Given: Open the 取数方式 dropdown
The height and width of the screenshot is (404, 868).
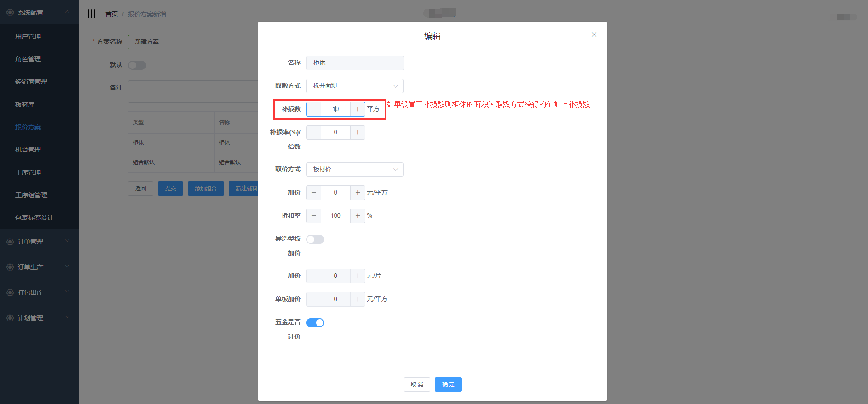Looking at the screenshot, I should [x=355, y=86].
